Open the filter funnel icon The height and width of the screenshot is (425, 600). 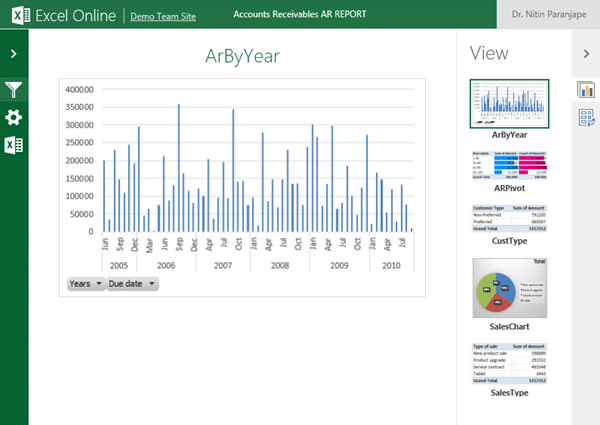pyautogui.click(x=14, y=90)
